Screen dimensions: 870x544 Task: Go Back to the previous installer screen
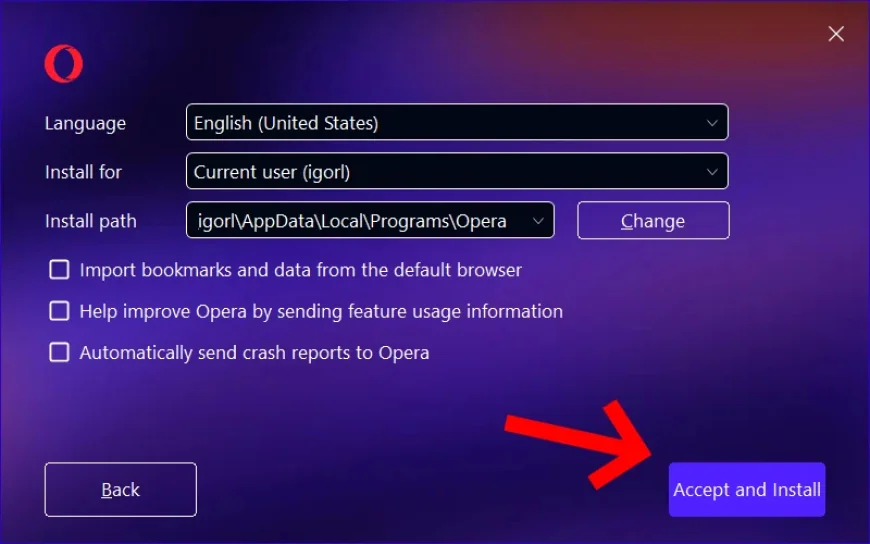click(x=120, y=490)
